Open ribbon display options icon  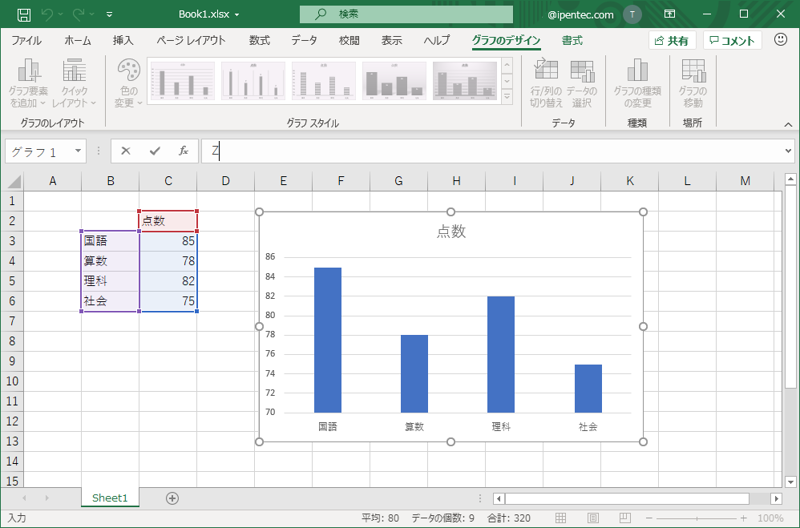pos(670,14)
